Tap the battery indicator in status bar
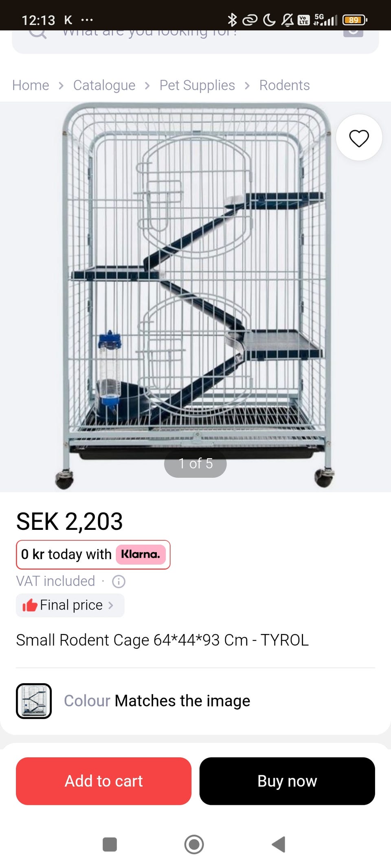391x868 pixels. point(354,20)
